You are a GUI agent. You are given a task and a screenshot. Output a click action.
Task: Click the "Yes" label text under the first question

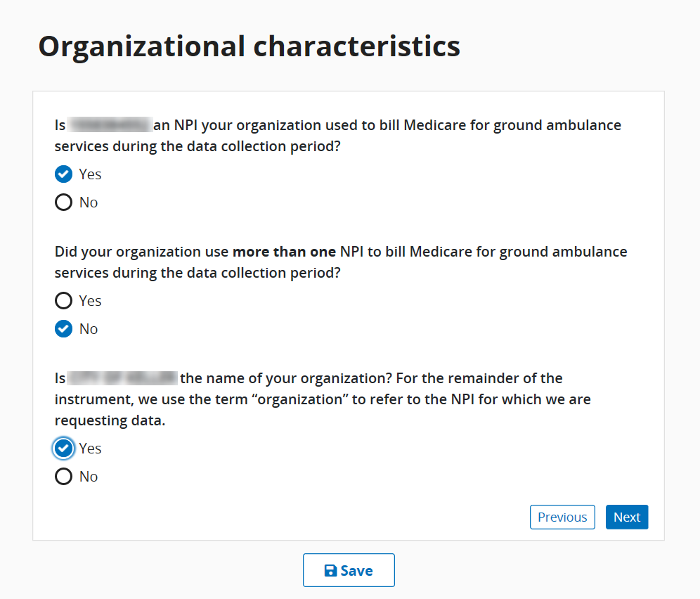[91, 174]
